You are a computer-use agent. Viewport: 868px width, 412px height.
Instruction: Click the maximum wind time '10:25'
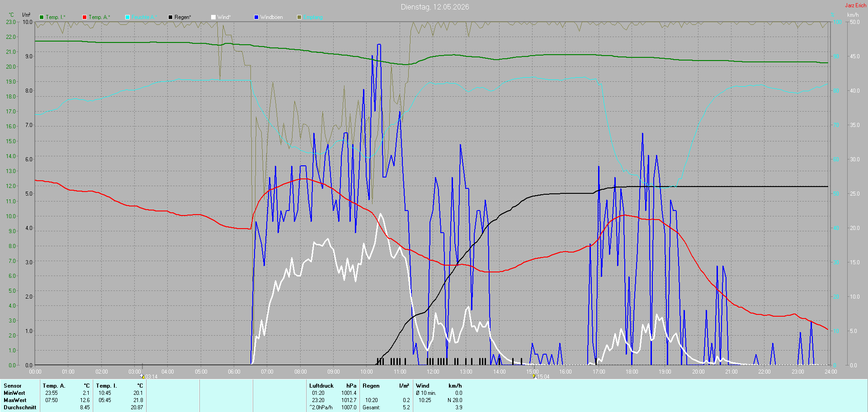click(x=425, y=400)
